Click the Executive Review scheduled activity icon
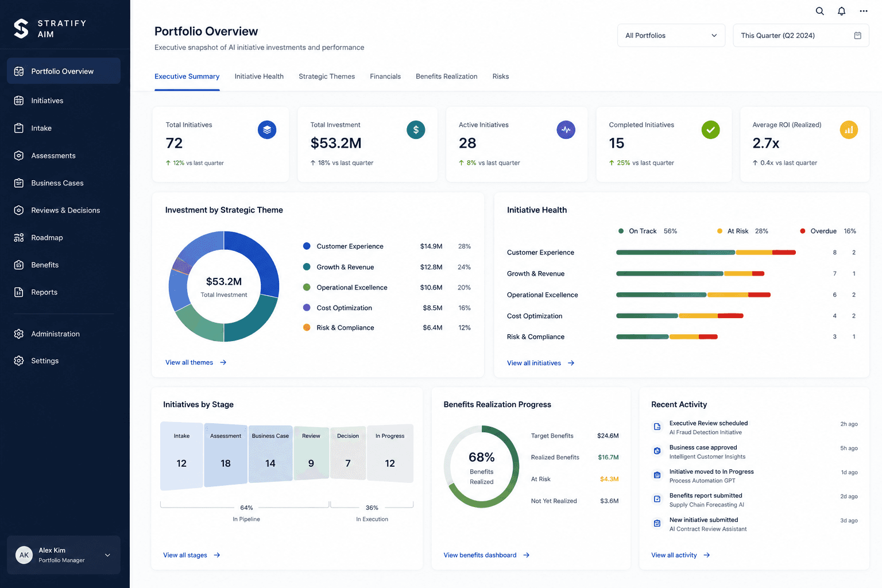 point(657,427)
